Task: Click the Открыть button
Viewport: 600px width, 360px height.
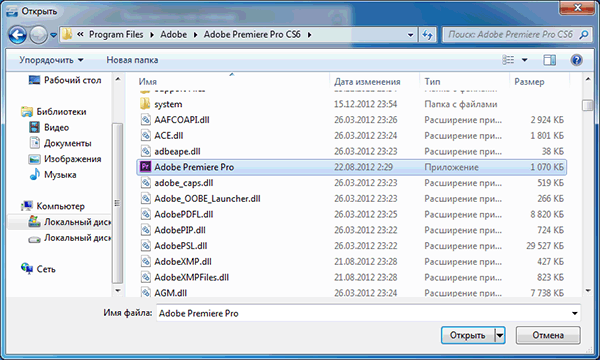Action: pyautogui.click(x=468, y=335)
